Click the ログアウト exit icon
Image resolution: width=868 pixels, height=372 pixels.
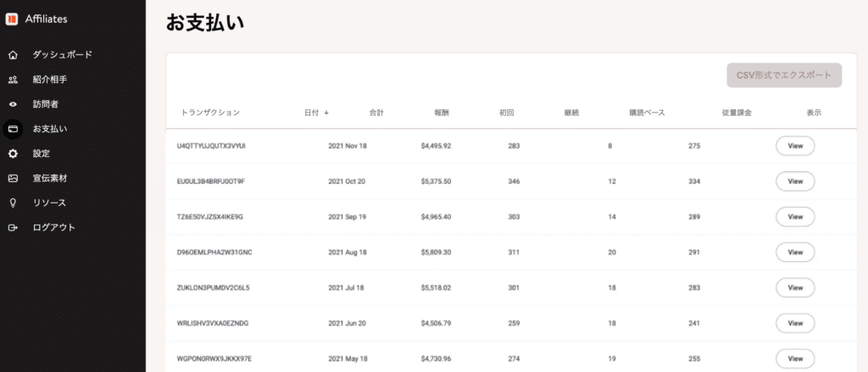point(13,227)
